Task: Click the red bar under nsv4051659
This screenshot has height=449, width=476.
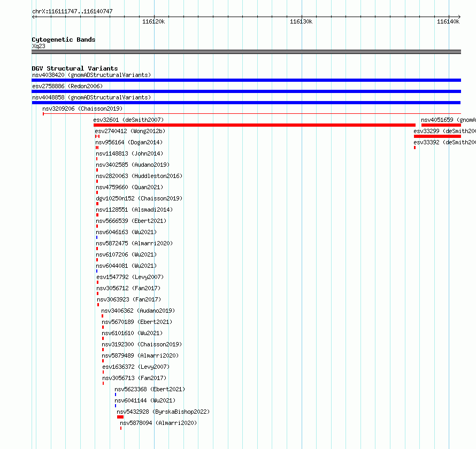Action: [441, 125]
